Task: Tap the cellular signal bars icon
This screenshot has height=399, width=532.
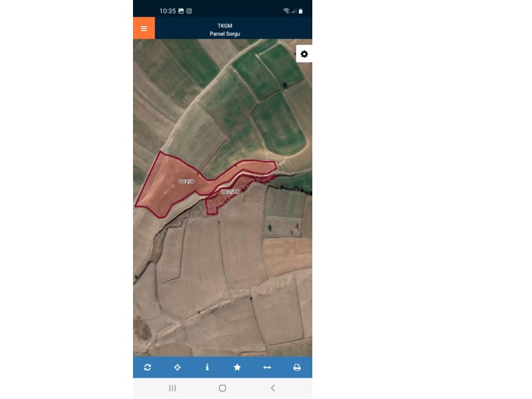Action: 294,11
